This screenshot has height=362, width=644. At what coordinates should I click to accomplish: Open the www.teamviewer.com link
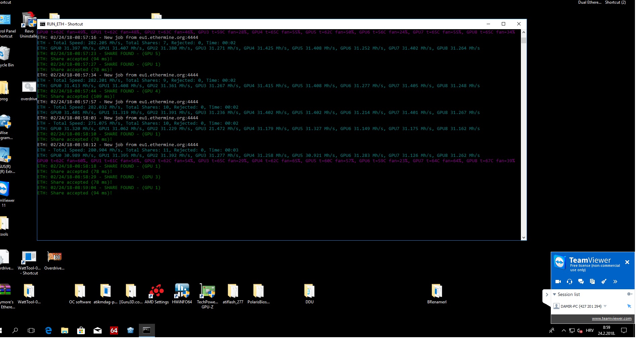611,318
